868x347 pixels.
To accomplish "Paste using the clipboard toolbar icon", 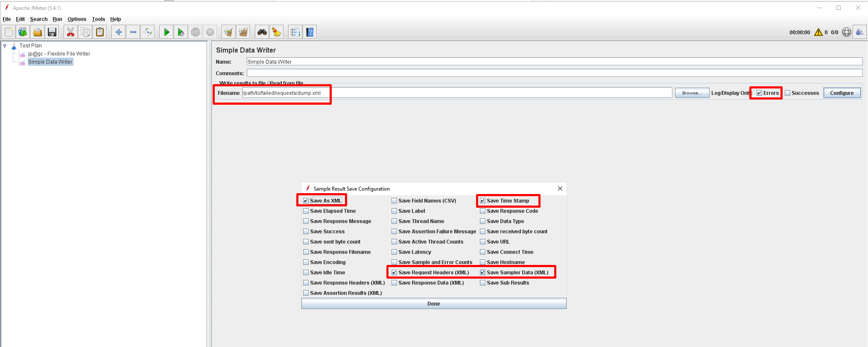I will tap(100, 32).
